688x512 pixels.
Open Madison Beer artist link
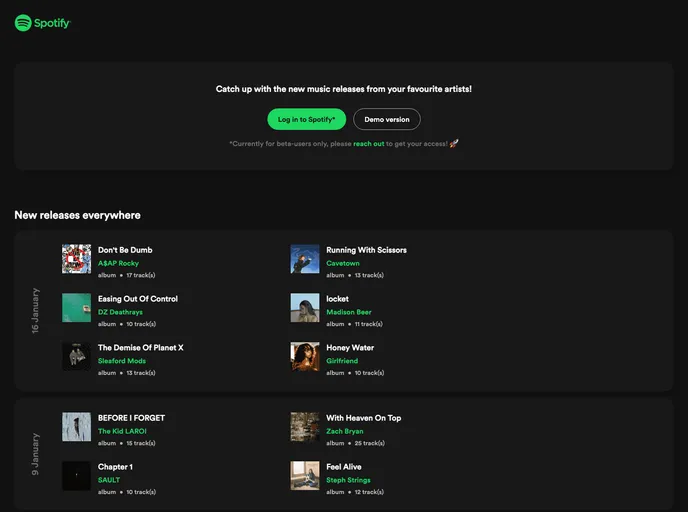pos(348,312)
